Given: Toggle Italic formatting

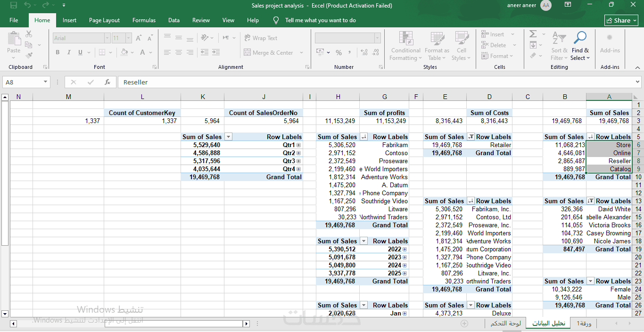Looking at the screenshot, I should [x=69, y=52].
